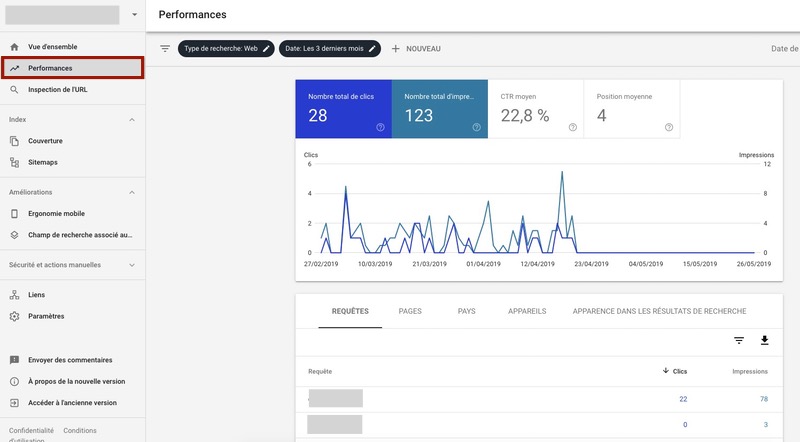800x442 pixels.
Task: Toggle the CTR moyen metric card
Action: (536, 109)
